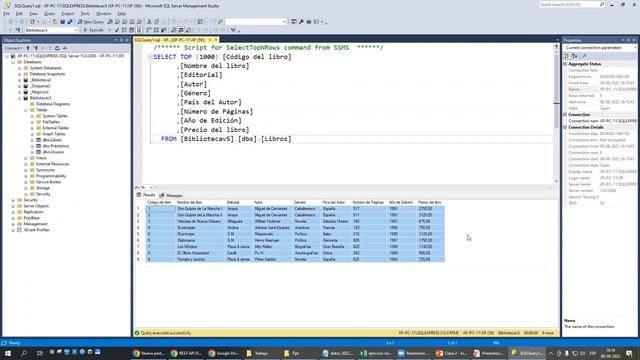
Task: Click the Refresh icon in Object Explorer toolbar
Action: coord(57,48)
